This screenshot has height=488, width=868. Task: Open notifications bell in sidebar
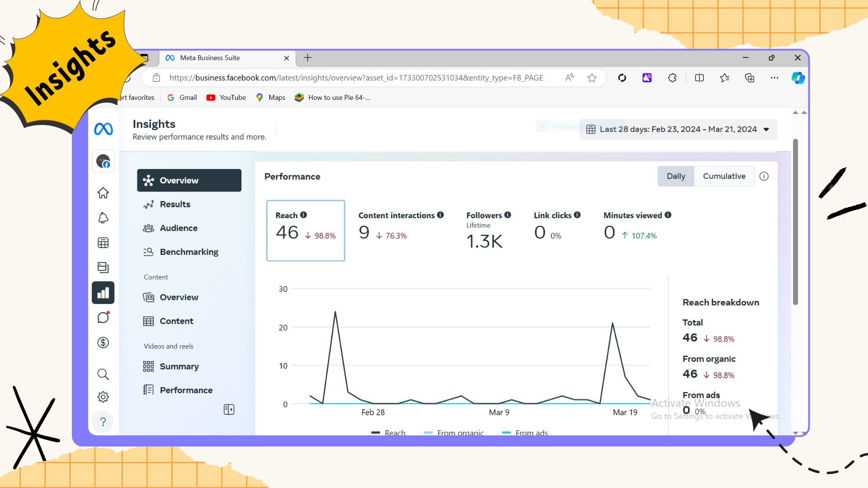[103, 218]
